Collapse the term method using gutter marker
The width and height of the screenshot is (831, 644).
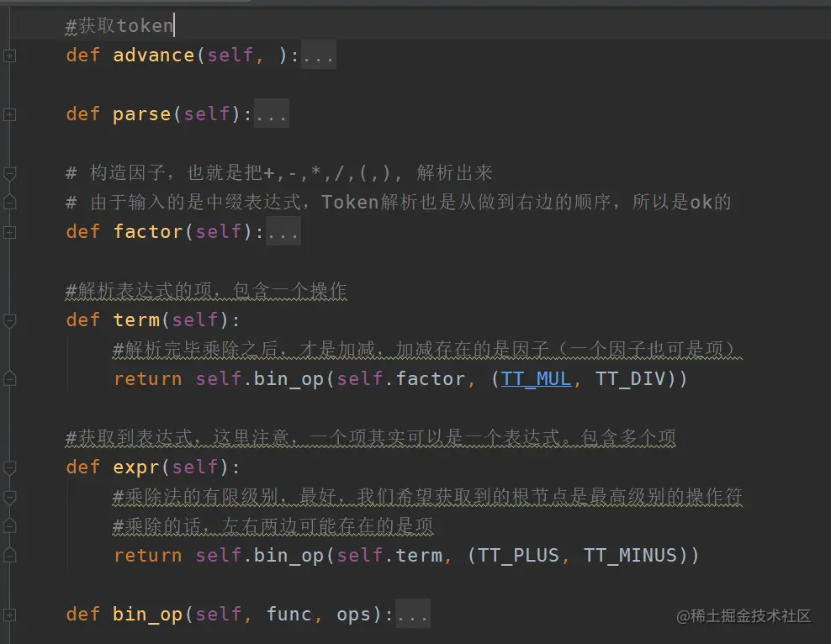[9, 321]
